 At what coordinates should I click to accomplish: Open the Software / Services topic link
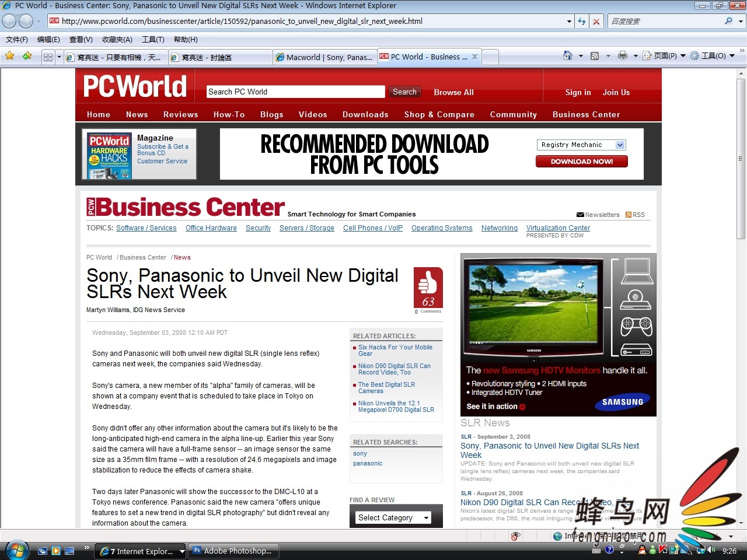pyautogui.click(x=146, y=228)
